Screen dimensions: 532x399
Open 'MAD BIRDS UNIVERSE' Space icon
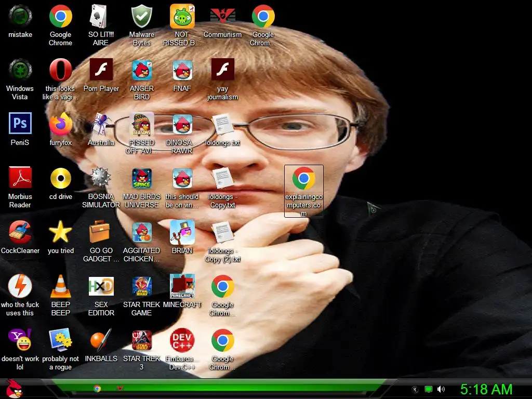[x=141, y=179]
